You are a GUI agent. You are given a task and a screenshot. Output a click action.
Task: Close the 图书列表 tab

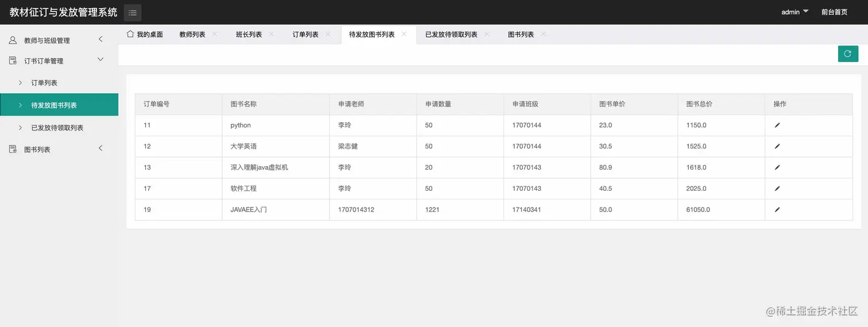pos(543,34)
